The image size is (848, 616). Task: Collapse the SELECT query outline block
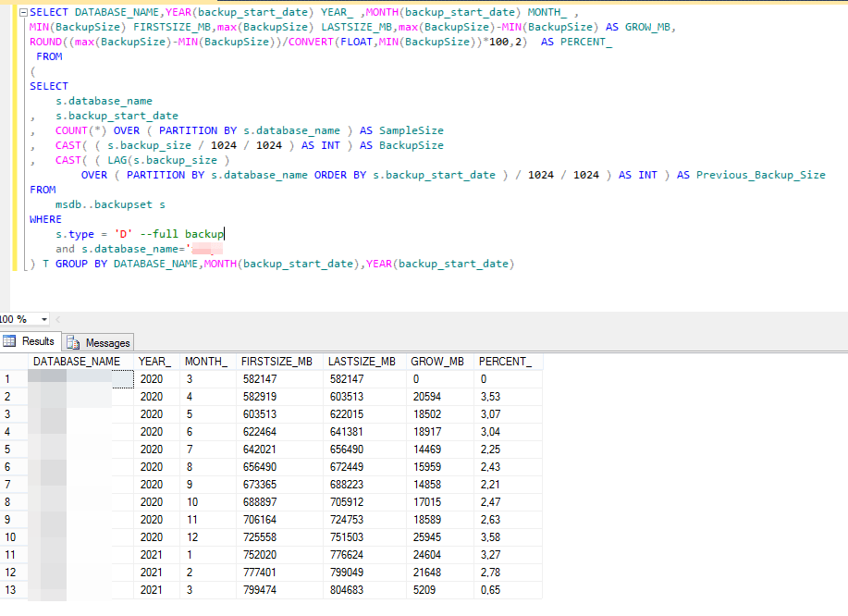click(23, 12)
